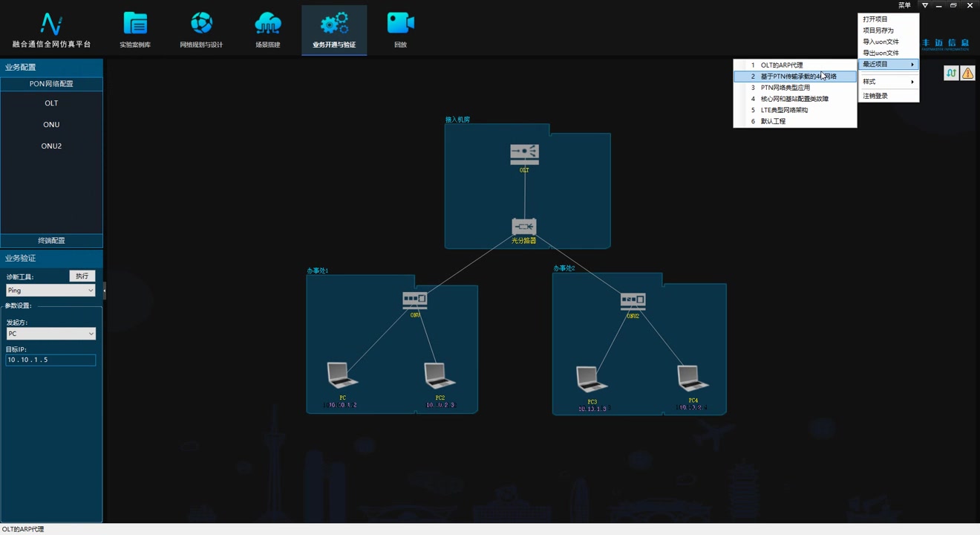Screen dimensions: 980x535
Task: Open the 场景搭建 cloud module icon
Action: click(x=268, y=24)
